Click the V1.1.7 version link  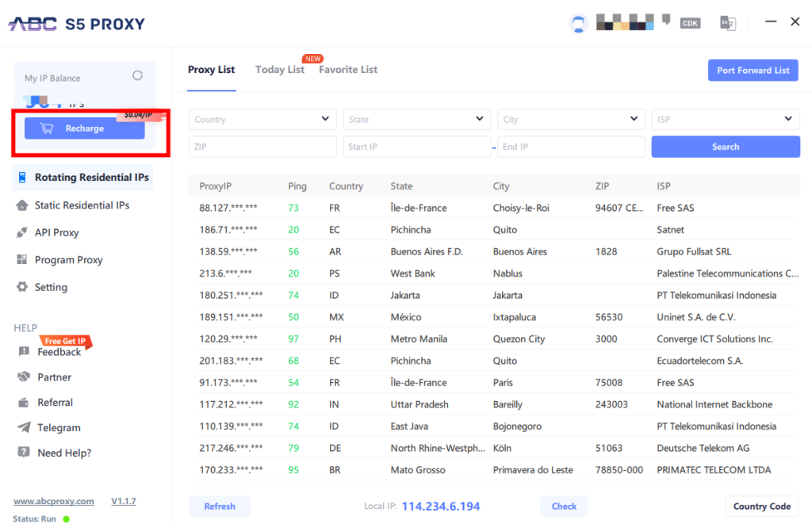point(123,501)
